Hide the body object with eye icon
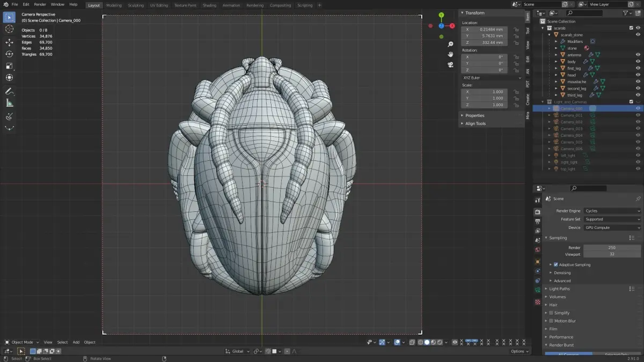This screenshot has width=644, height=362. pyautogui.click(x=638, y=62)
